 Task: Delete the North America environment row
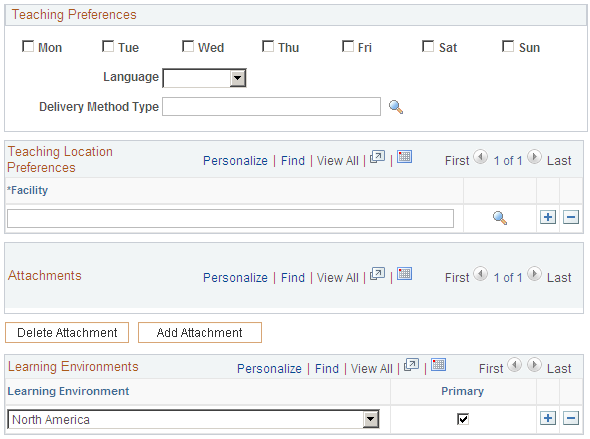[x=571, y=418]
